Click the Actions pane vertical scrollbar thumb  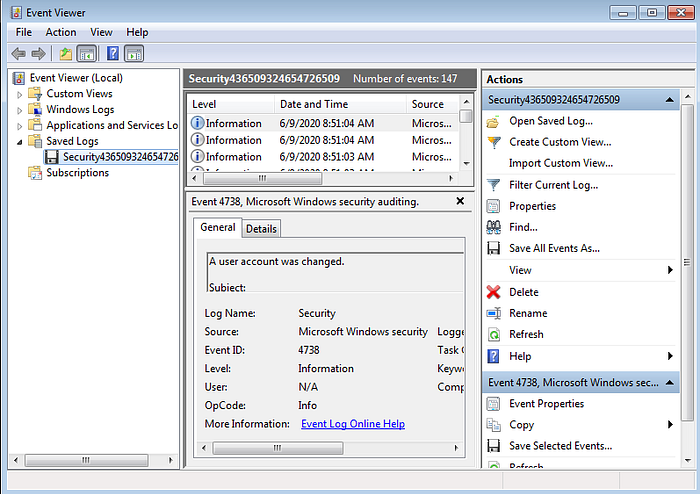(x=688, y=262)
